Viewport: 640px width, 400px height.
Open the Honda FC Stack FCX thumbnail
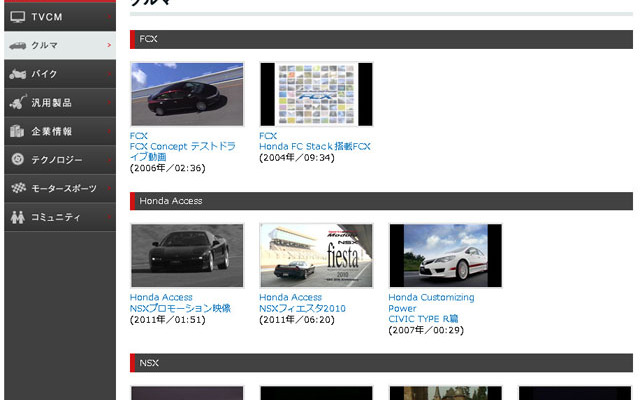tap(316, 94)
